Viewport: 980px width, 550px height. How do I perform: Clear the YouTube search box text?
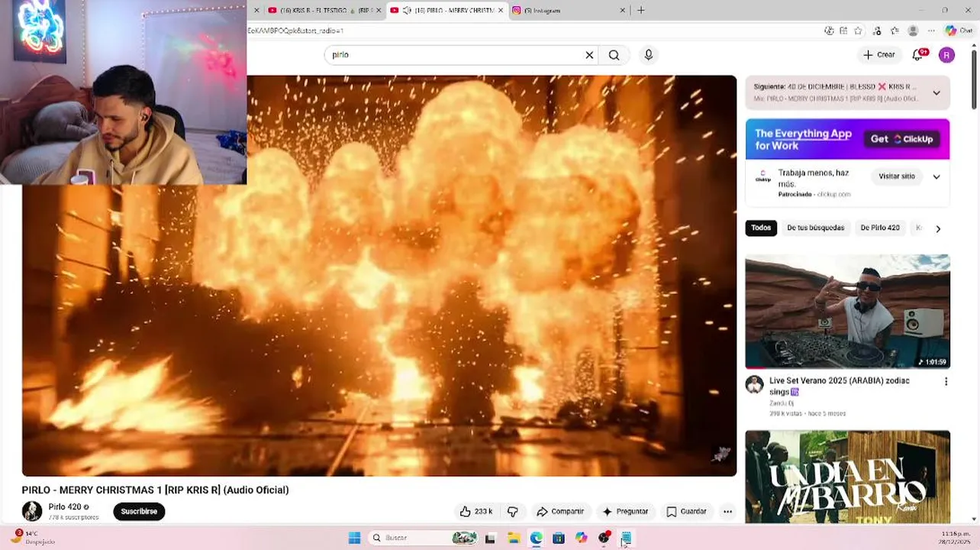(589, 55)
